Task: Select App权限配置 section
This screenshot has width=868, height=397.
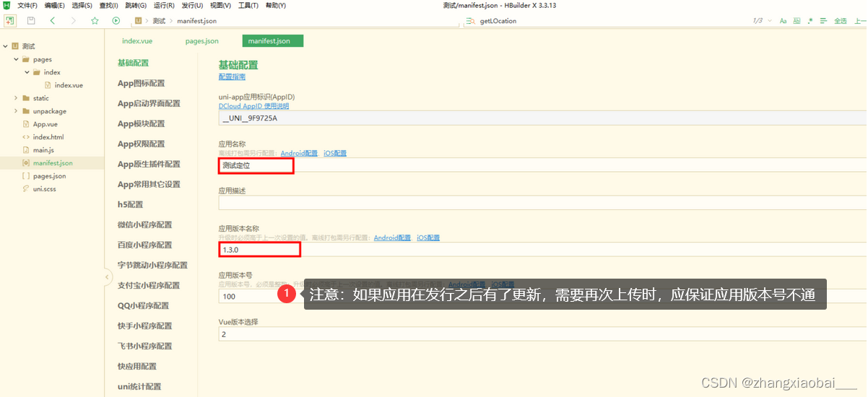Action: 142,144
